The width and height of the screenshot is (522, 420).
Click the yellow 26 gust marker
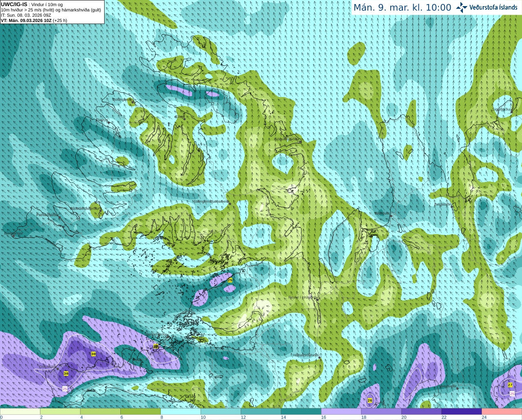[370, 400]
